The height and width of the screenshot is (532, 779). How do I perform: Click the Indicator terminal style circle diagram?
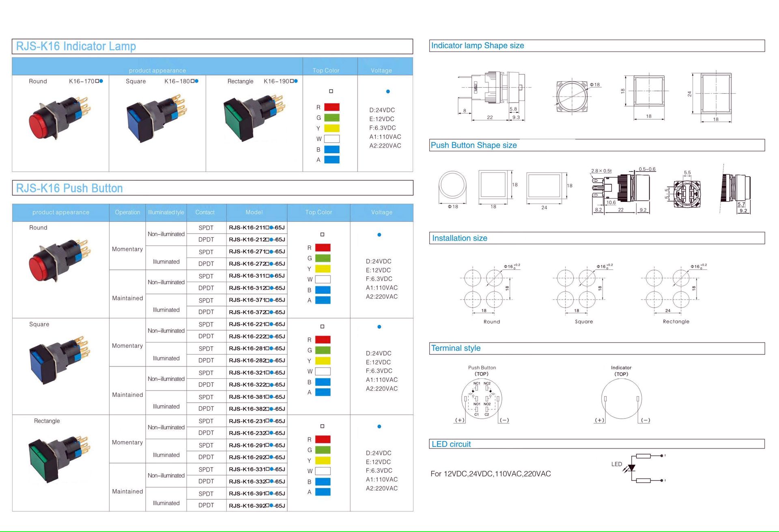621,399
